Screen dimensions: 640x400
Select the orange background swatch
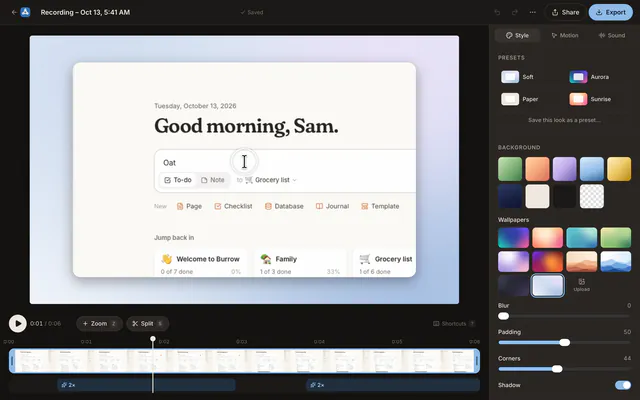537,169
